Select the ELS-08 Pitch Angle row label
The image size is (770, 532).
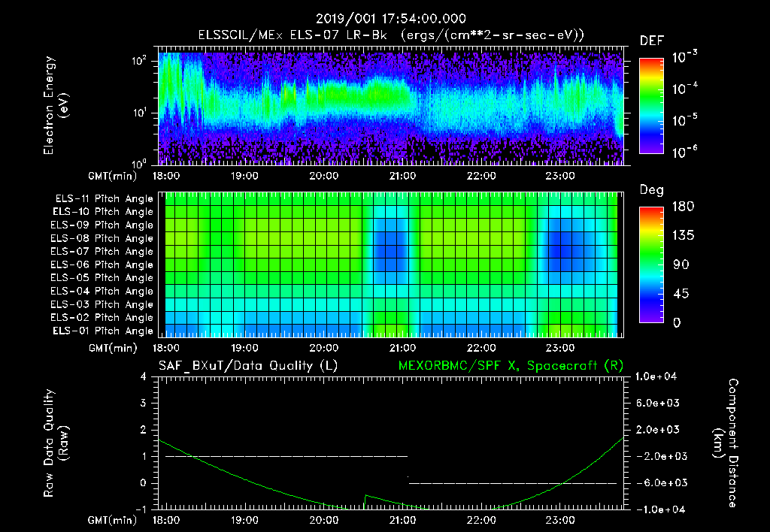point(102,238)
